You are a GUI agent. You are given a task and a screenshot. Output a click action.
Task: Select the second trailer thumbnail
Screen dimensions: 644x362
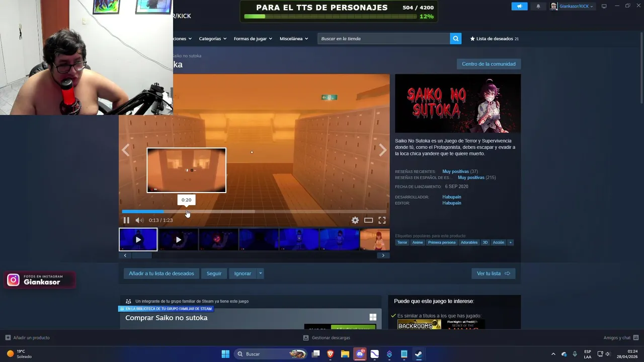178,239
